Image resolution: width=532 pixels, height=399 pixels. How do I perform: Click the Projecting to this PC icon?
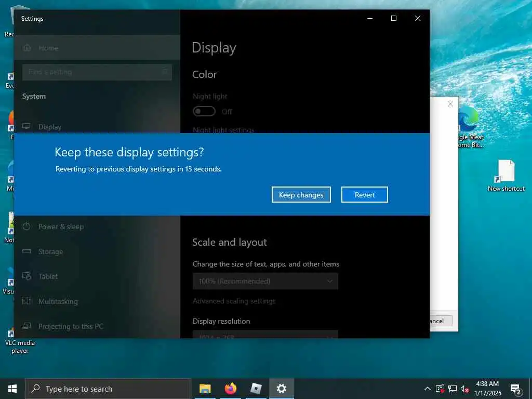click(x=26, y=326)
